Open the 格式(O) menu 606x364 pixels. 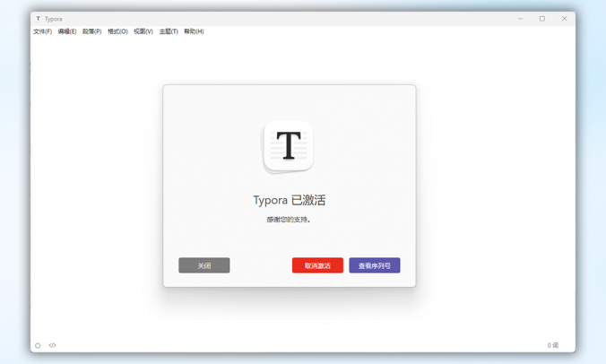pos(117,31)
